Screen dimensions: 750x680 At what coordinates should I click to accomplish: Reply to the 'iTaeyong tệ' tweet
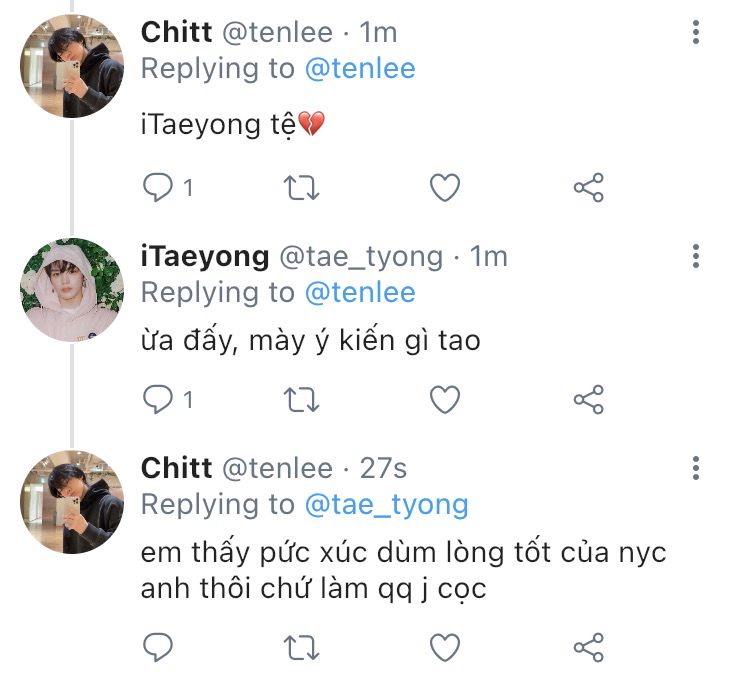point(159,187)
